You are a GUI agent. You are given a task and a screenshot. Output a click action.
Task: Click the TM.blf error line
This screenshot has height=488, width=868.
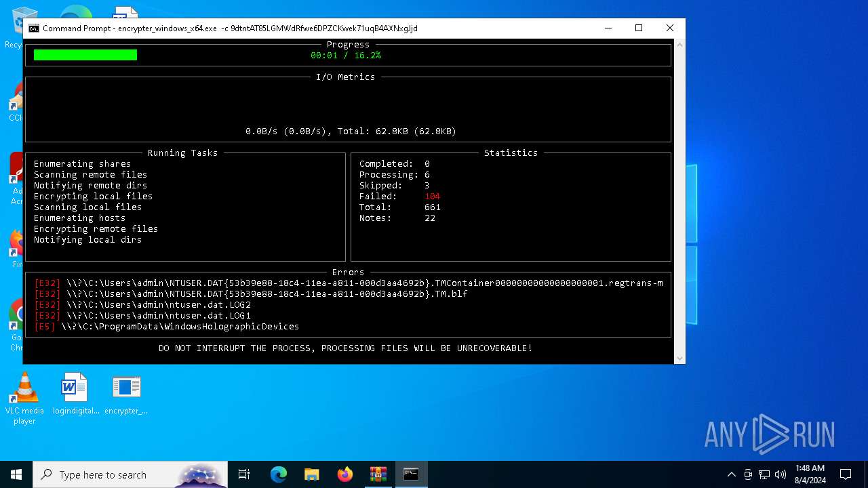coord(251,293)
